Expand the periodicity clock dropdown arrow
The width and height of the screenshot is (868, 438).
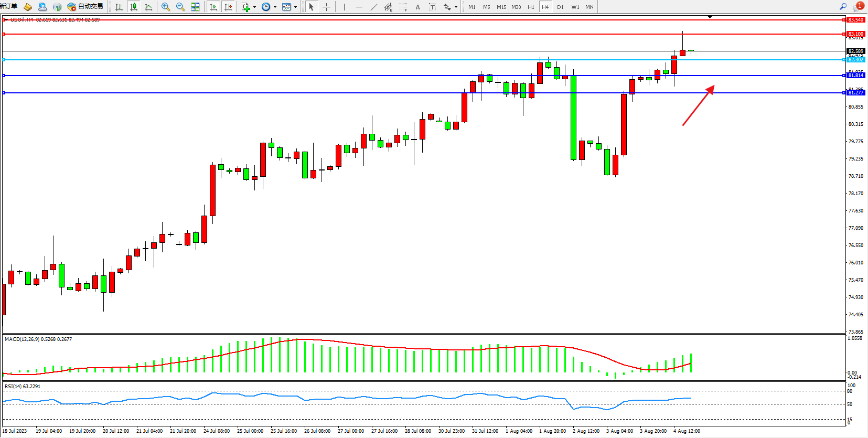tap(275, 7)
